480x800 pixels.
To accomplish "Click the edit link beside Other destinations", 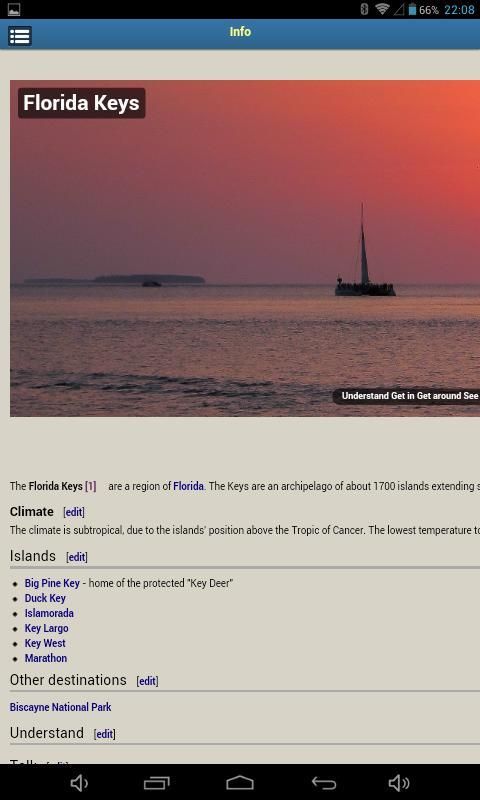I will pyautogui.click(x=147, y=681).
